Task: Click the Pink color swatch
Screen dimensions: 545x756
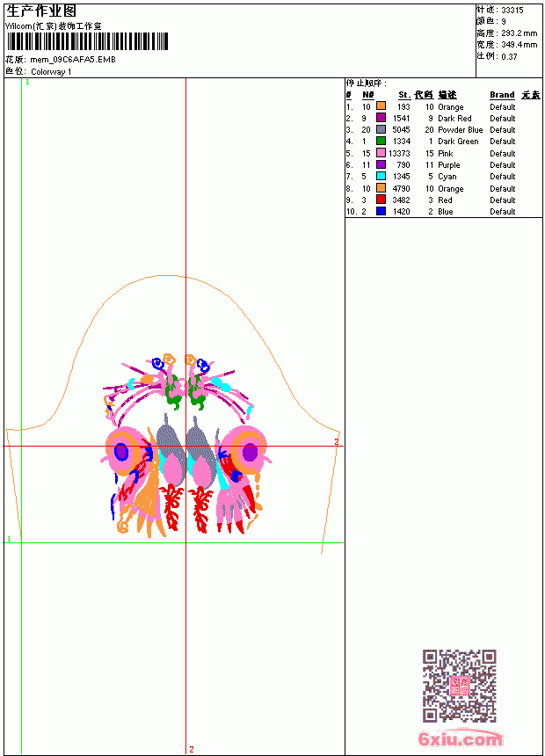Action: coord(381,153)
